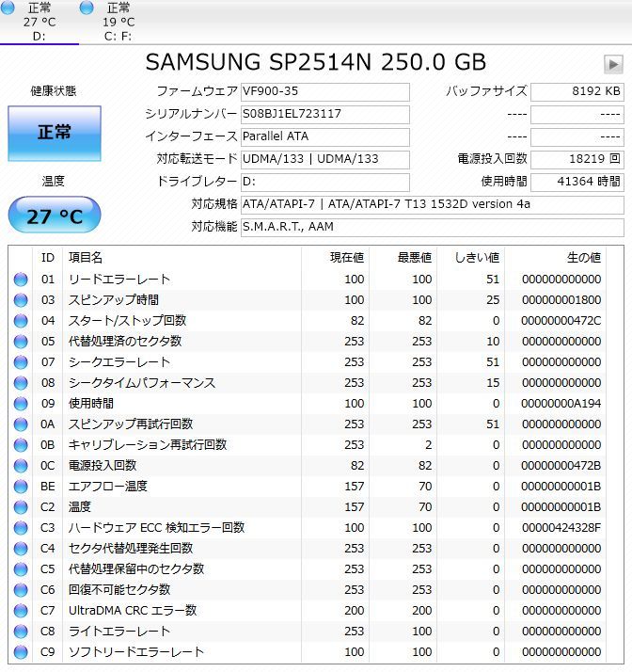Click the firmware field VF900-35
The image size is (632, 672).
click(x=325, y=91)
